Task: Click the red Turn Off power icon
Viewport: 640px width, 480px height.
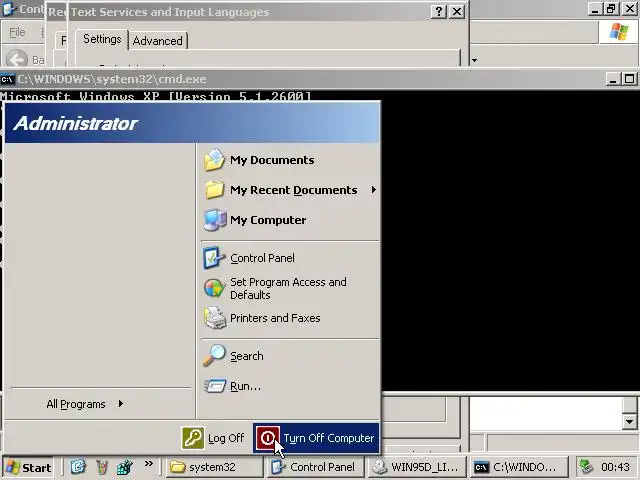Action: 268,438
